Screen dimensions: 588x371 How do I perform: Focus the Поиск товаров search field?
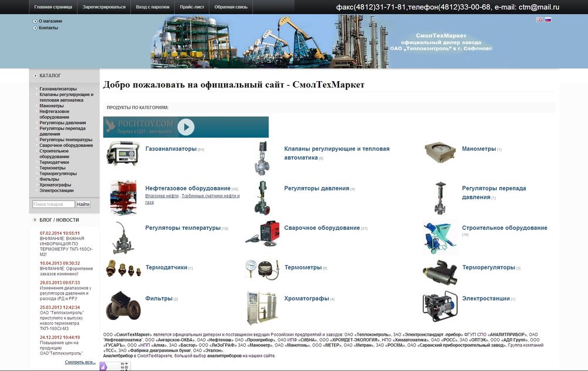point(54,204)
